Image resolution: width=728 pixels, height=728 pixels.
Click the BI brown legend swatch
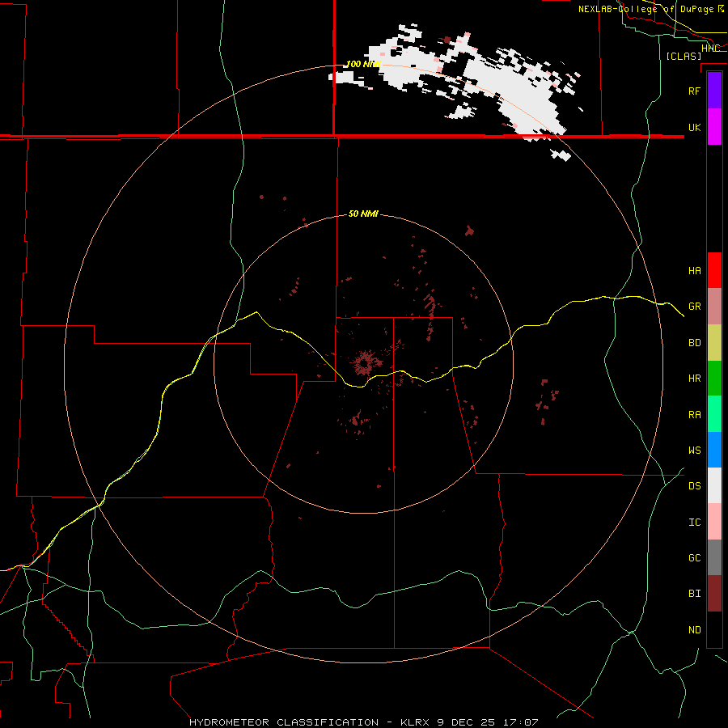[x=714, y=594]
